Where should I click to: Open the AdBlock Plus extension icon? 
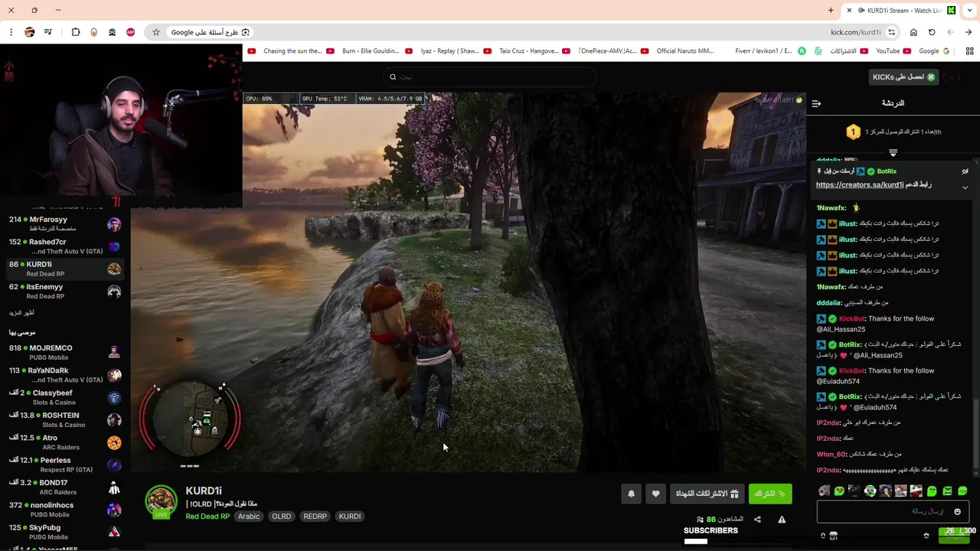(130, 32)
